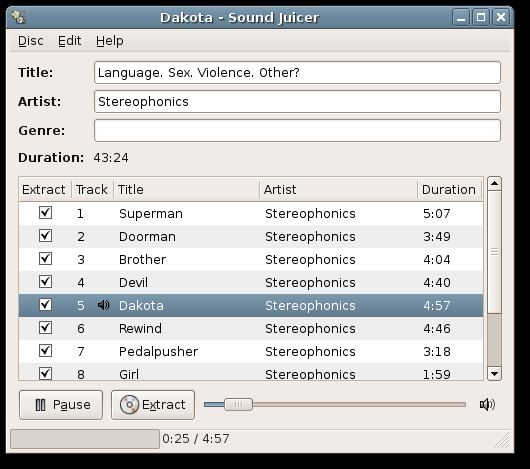Maximize the Sound Juicer window

481,17
